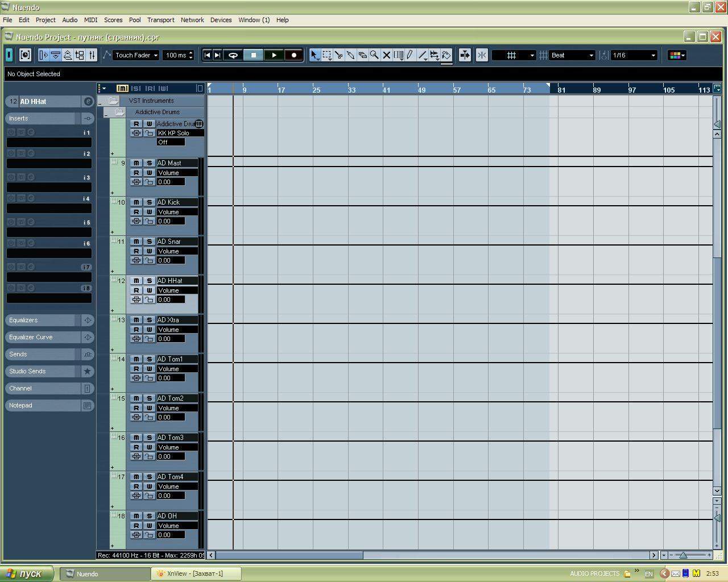Select the Split scissors tool
This screenshot has height=582, width=728.
(339, 55)
